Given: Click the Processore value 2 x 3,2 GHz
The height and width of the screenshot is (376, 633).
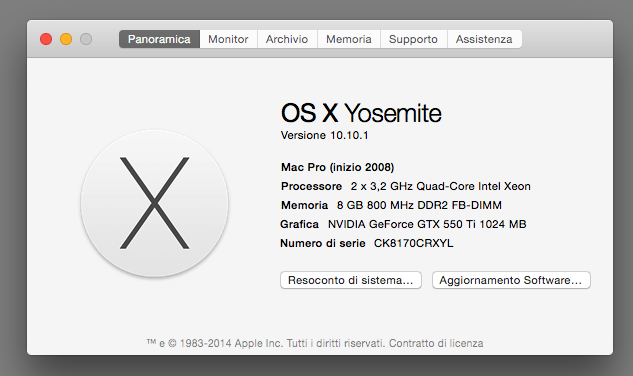Looking at the screenshot, I should click(x=440, y=186).
